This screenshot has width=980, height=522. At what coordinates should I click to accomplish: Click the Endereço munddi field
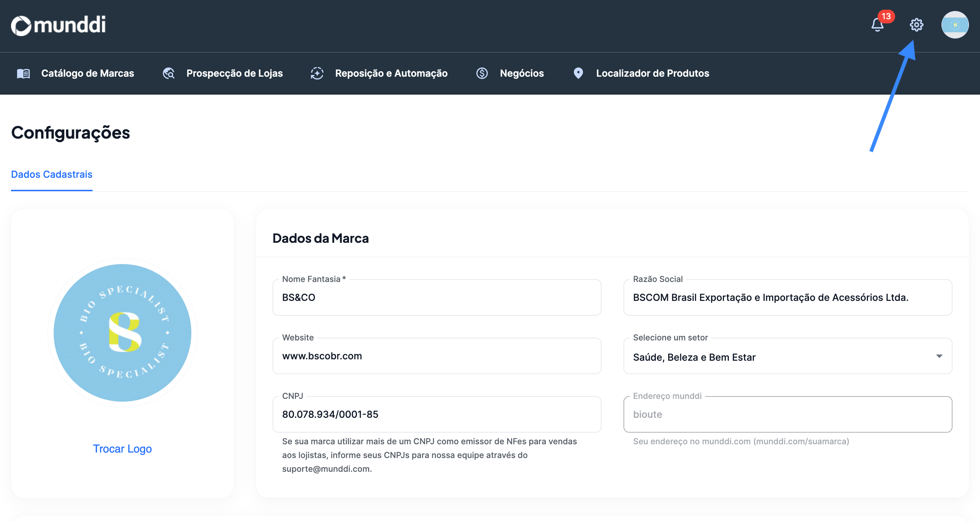(x=788, y=414)
